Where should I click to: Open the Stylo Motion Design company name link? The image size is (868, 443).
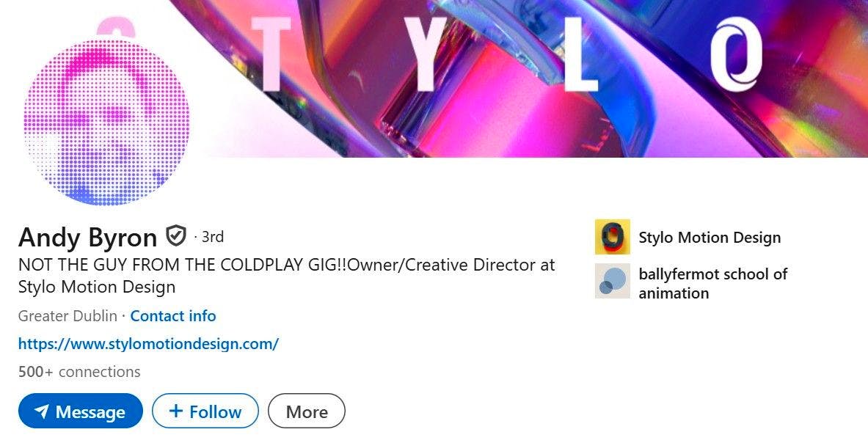tap(710, 237)
